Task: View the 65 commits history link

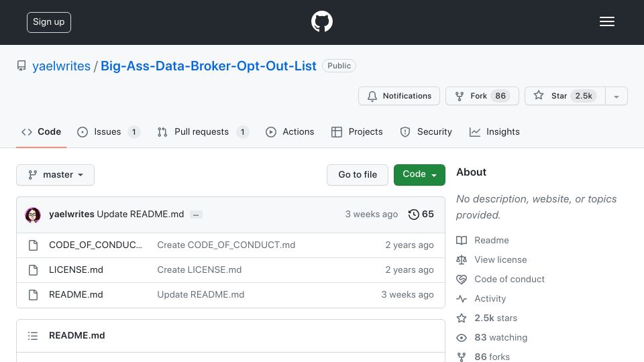Action: pyautogui.click(x=421, y=215)
